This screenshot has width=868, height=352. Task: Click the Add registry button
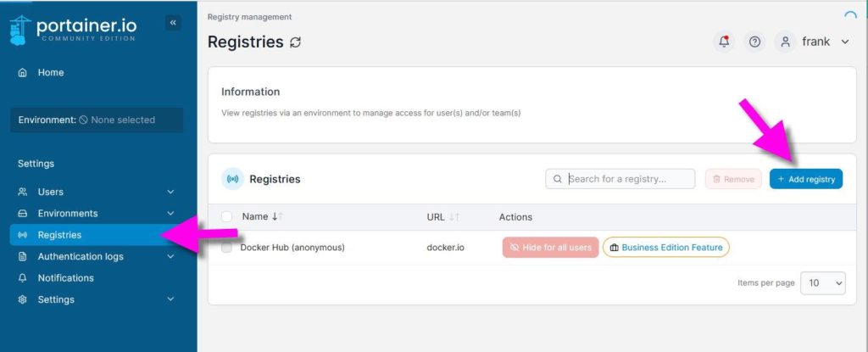point(806,179)
